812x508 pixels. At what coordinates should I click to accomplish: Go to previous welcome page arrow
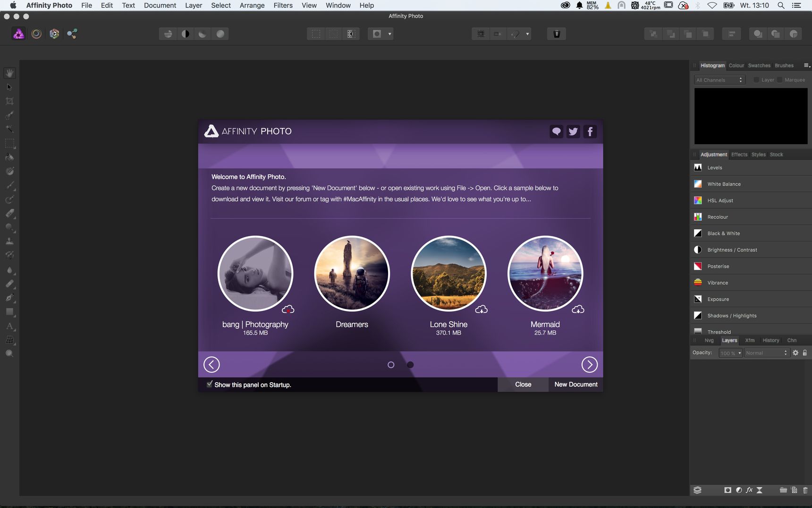point(211,364)
